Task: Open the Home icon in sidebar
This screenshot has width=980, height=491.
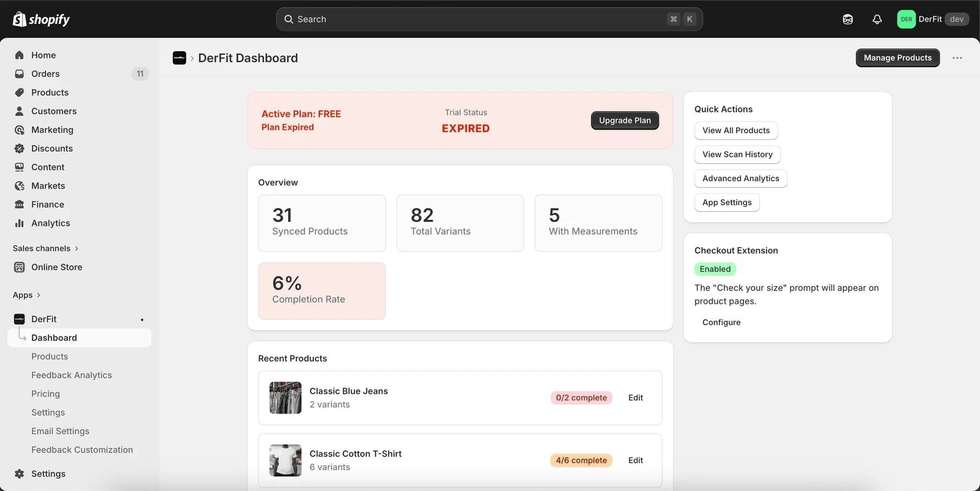Action: point(19,55)
